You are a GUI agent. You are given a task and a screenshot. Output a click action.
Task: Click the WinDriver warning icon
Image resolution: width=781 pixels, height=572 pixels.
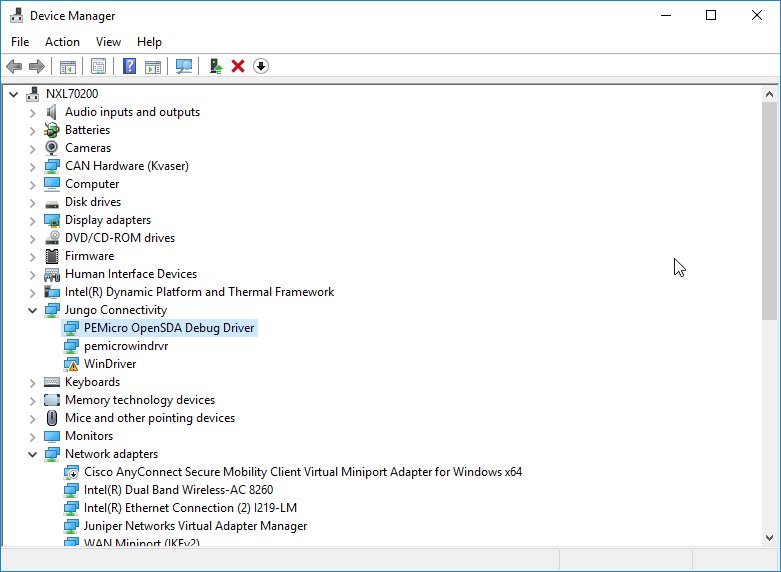[x=71, y=364]
